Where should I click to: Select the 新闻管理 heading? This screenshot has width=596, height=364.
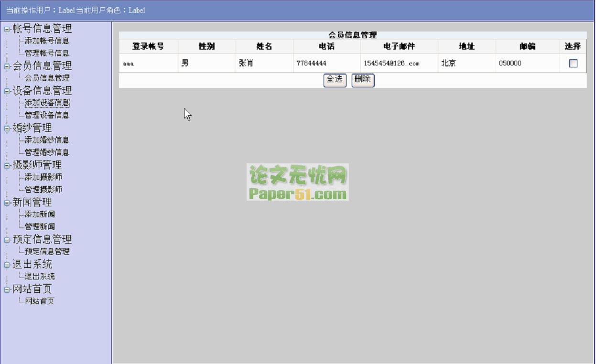32,203
